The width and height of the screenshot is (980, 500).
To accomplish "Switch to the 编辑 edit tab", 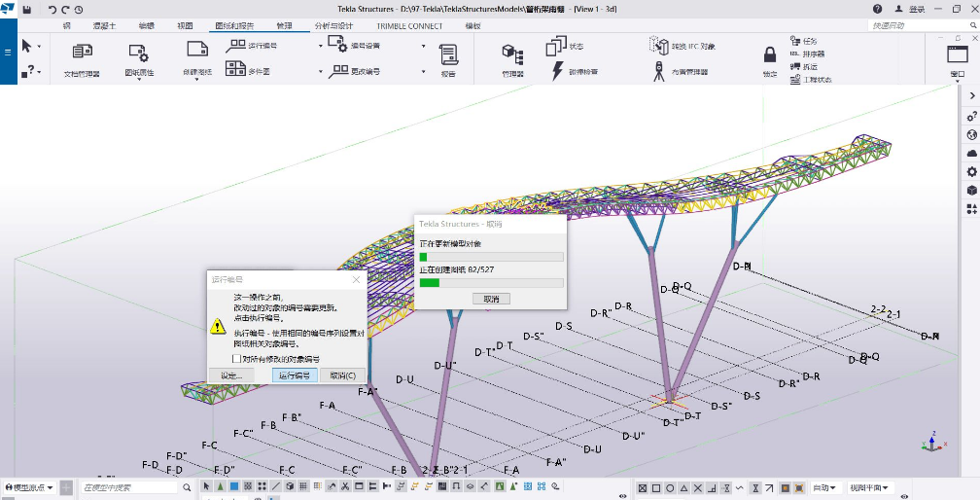I will 146,25.
